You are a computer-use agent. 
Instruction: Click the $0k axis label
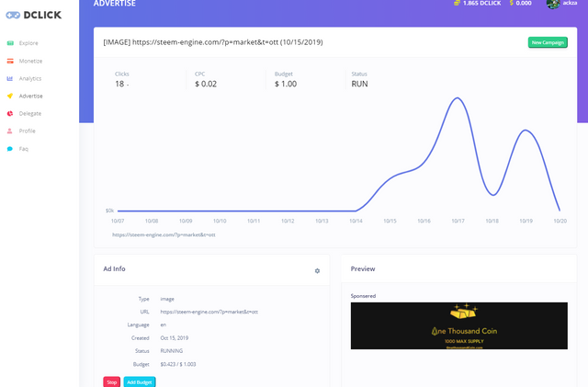[109, 211]
